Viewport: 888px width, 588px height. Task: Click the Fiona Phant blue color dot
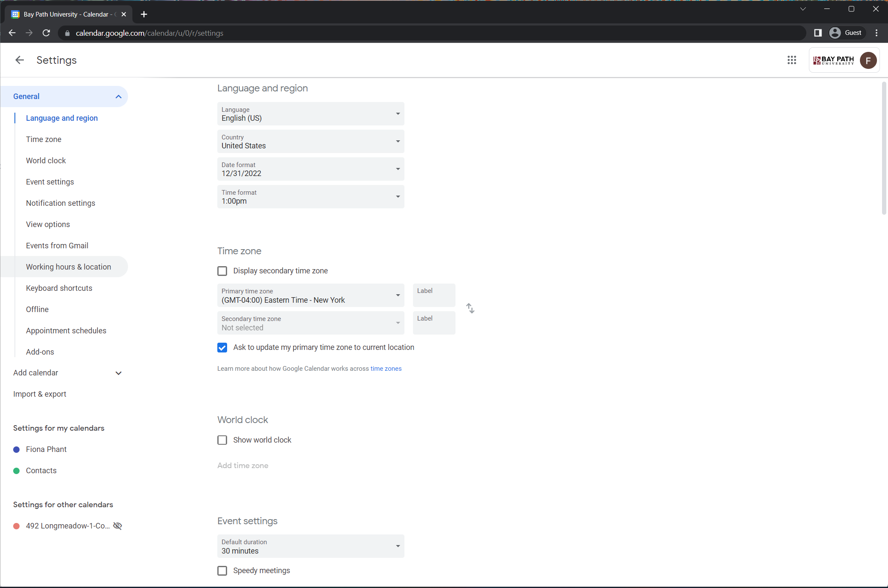(17, 449)
